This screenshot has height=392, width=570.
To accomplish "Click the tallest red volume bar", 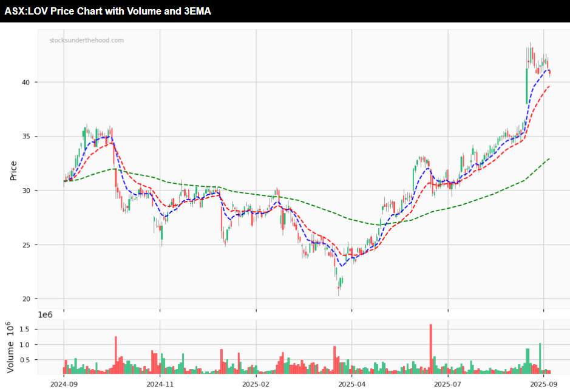I will (430, 349).
